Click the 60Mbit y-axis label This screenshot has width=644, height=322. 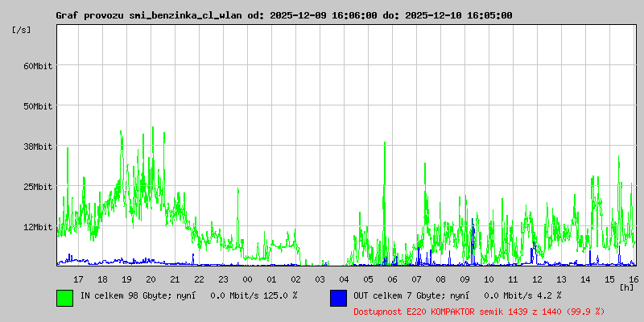[38, 66]
